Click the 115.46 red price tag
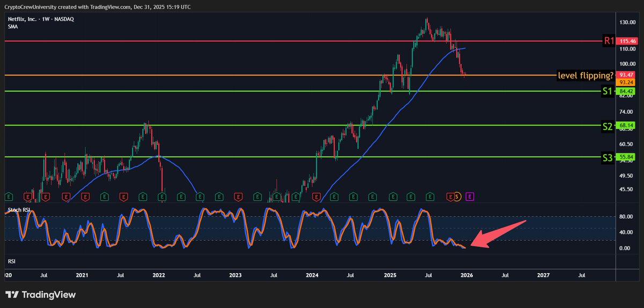Screen dimensions: 644x308 point(627,41)
